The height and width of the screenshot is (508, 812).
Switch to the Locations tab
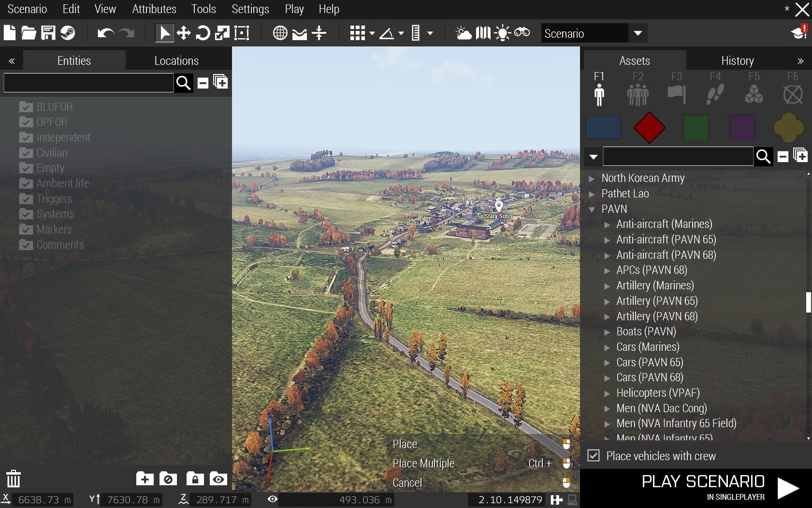coord(176,60)
